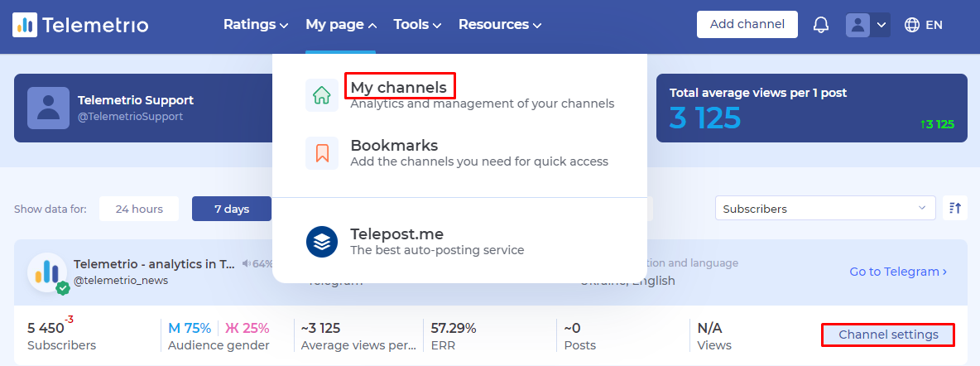Click the Total average views per 1 post heading

(758, 93)
